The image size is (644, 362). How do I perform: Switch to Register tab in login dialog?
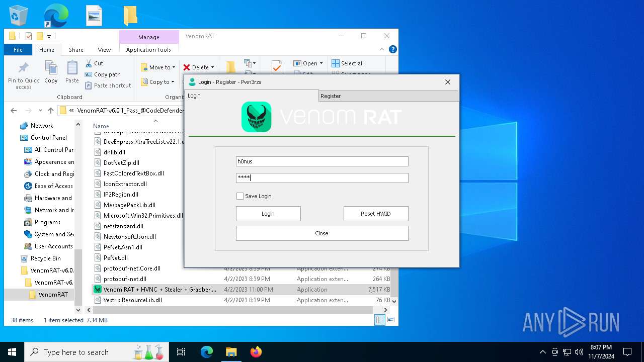click(x=388, y=96)
